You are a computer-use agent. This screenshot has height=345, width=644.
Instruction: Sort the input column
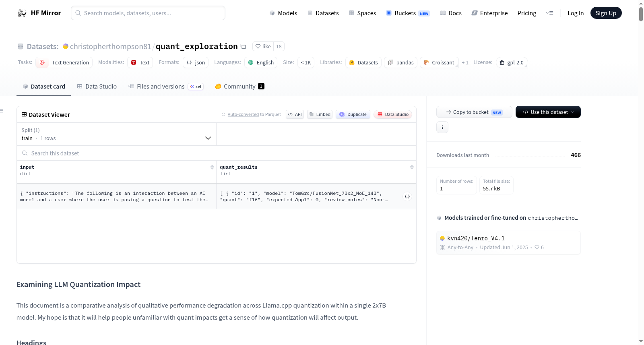212,167
